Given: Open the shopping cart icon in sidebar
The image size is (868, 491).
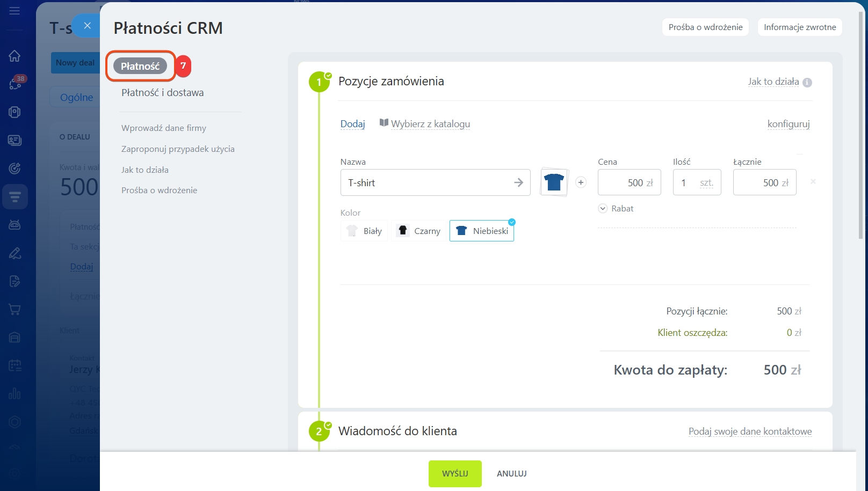Looking at the screenshot, I should click(x=15, y=309).
